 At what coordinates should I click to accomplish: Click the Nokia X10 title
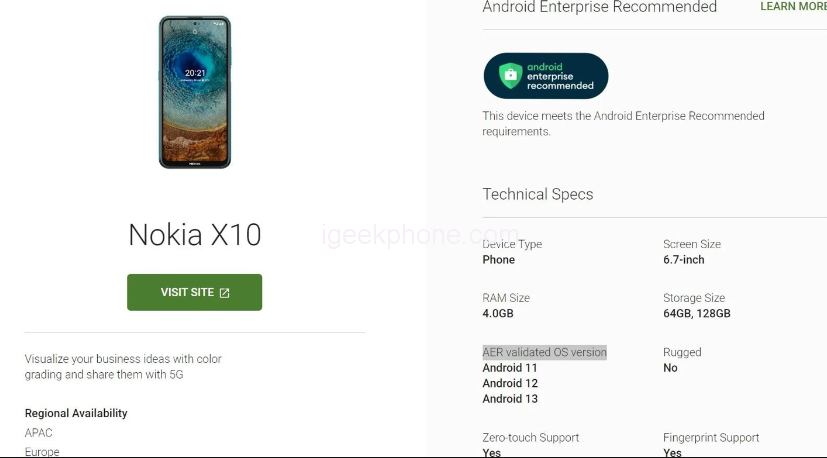[x=195, y=234]
